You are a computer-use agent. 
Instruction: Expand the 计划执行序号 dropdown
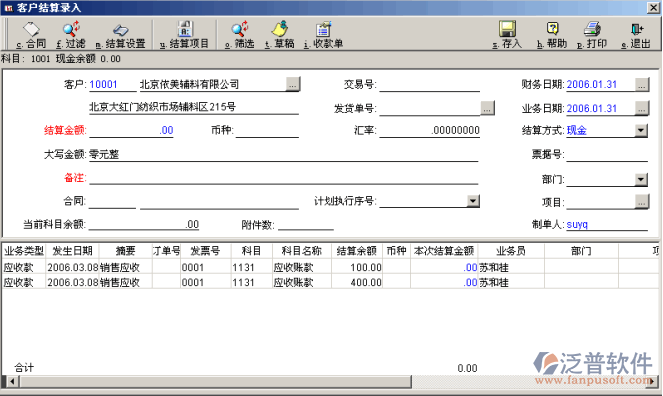(x=473, y=201)
